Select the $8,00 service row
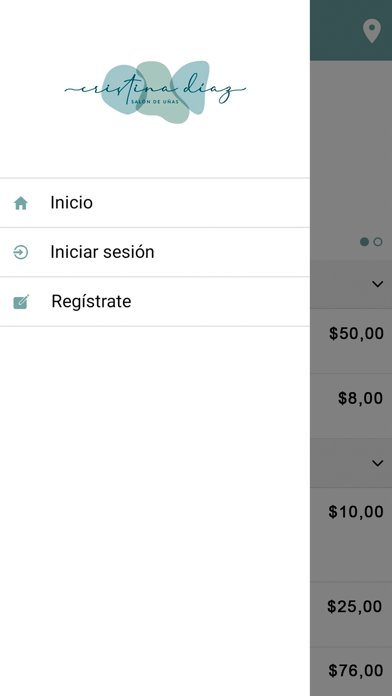This screenshot has height=696, width=392. [x=351, y=406]
